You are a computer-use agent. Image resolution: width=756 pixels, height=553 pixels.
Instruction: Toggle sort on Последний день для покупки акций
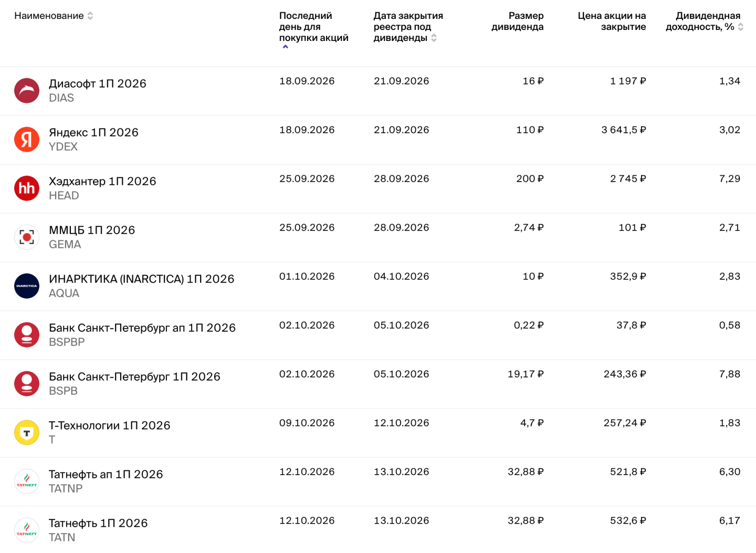pos(286,47)
